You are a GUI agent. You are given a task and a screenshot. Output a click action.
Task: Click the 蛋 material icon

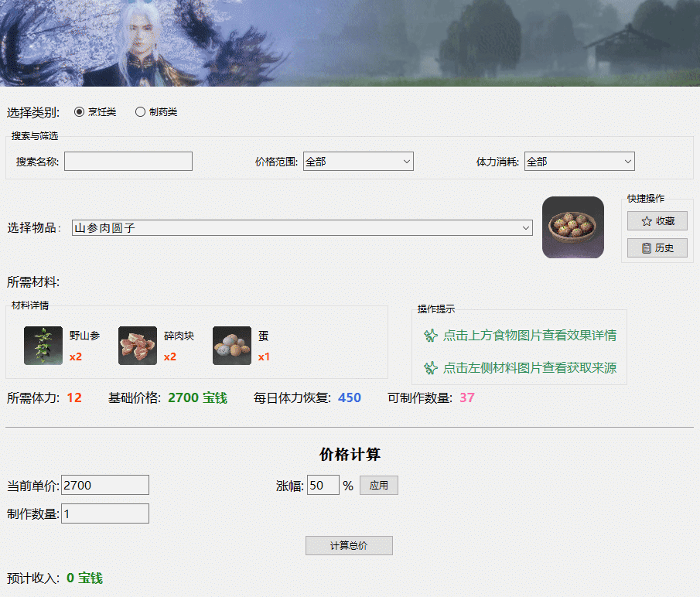(232, 346)
